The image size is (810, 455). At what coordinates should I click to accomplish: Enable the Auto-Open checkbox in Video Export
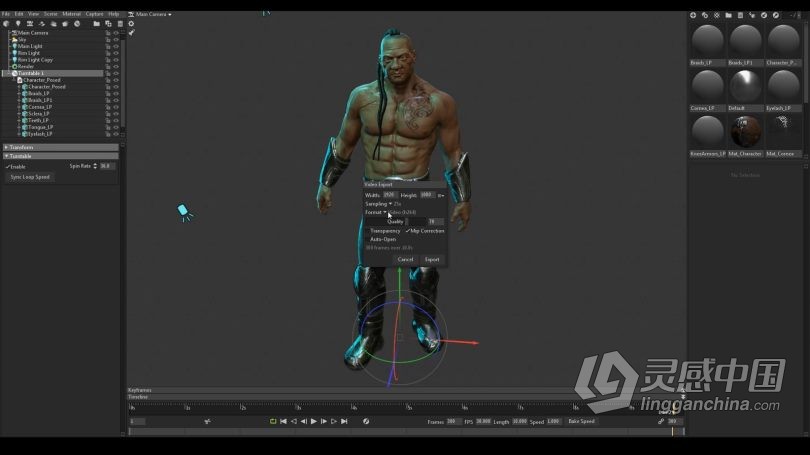(x=367, y=239)
